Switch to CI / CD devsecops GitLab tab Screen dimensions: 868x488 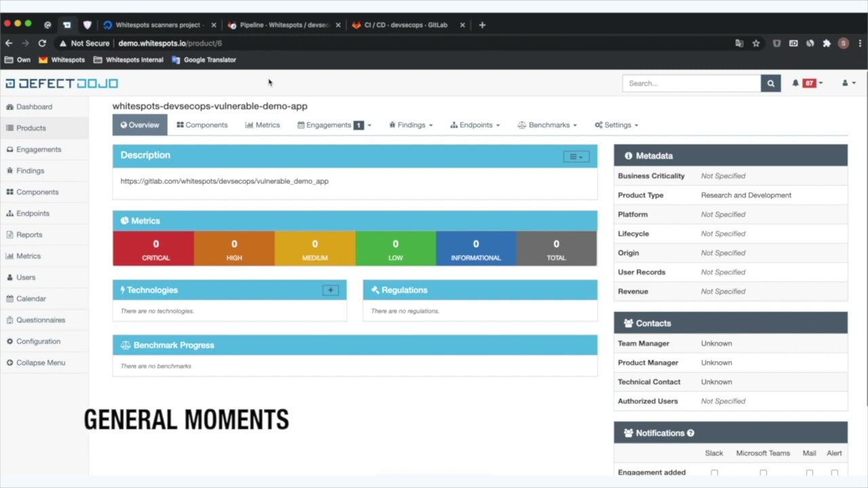(x=406, y=25)
